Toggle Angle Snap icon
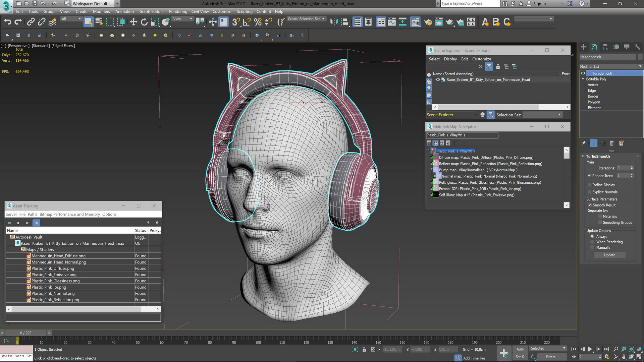Viewport: 644px width, 362px height. [247, 22]
